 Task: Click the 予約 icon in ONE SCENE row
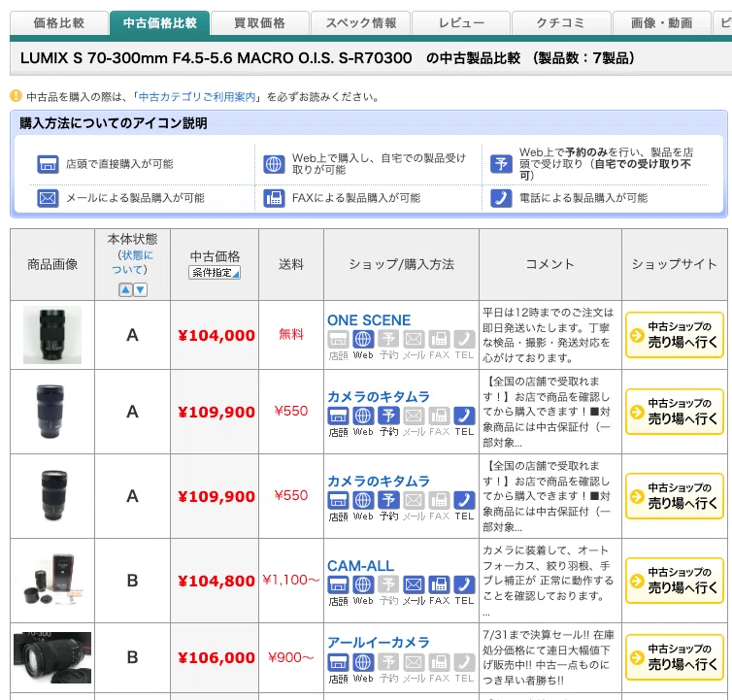[x=388, y=339]
